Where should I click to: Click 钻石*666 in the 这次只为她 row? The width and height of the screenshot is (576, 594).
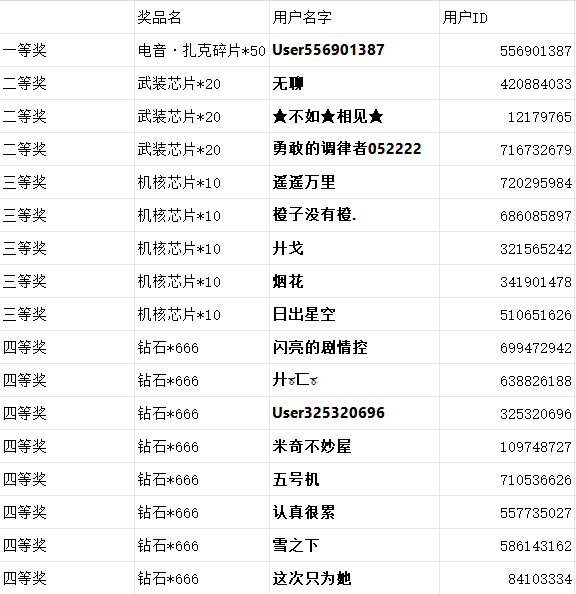202,578
